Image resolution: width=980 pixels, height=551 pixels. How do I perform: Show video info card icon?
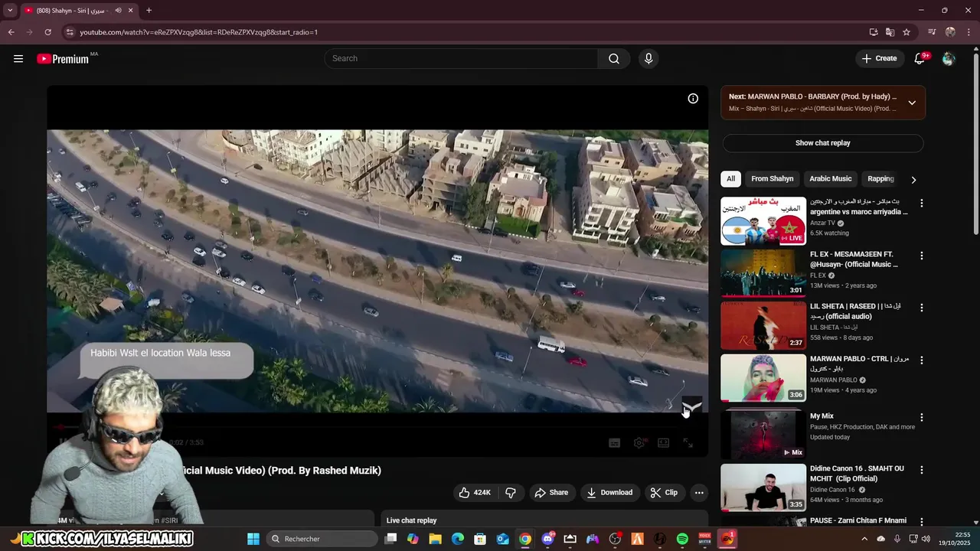click(693, 99)
